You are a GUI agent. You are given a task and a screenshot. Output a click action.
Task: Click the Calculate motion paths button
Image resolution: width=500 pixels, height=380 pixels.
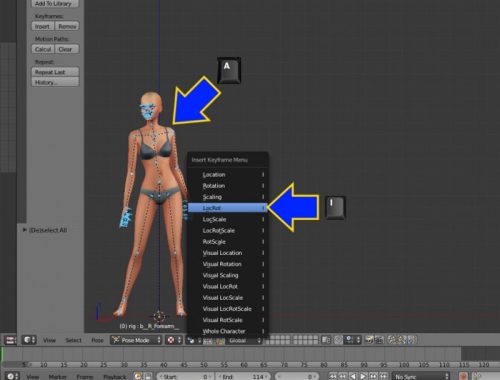pyautogui.click(x=43, y=49)
